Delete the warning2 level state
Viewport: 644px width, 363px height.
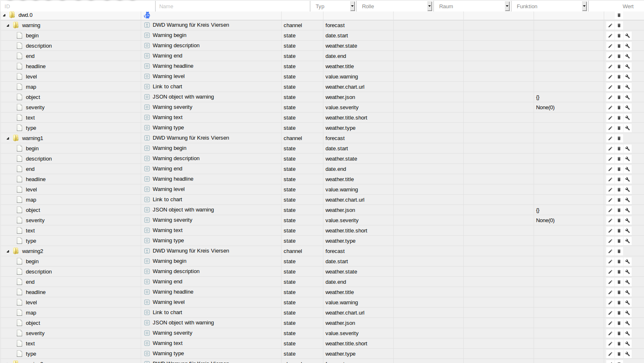[619, 303]
